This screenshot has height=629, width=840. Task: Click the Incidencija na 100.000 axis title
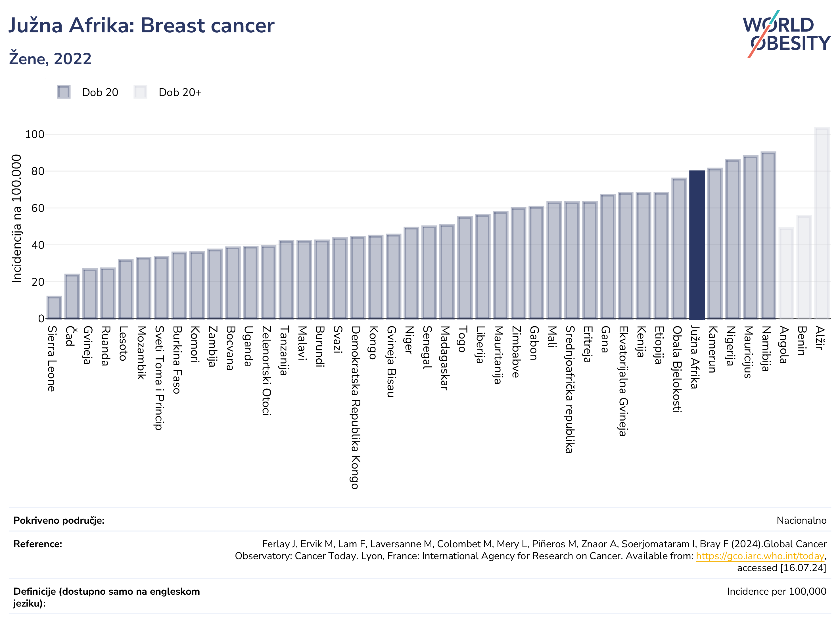(16, 218)
